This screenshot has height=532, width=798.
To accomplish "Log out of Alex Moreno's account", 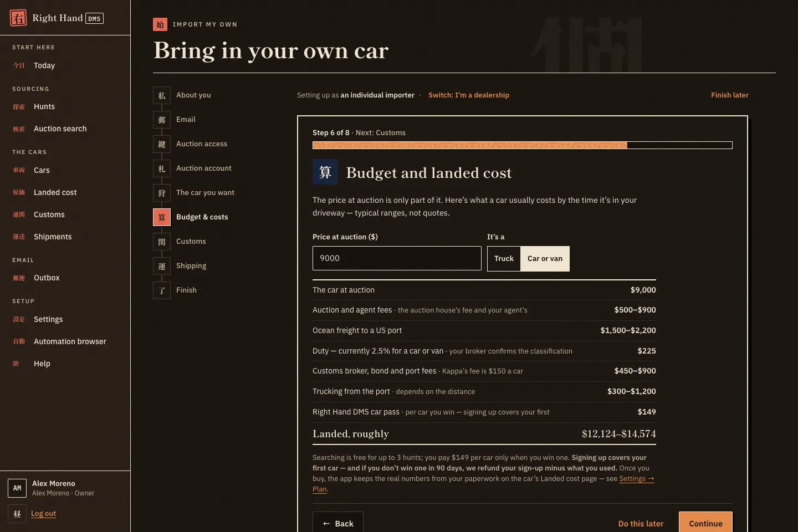I will (x=43, y=514).
